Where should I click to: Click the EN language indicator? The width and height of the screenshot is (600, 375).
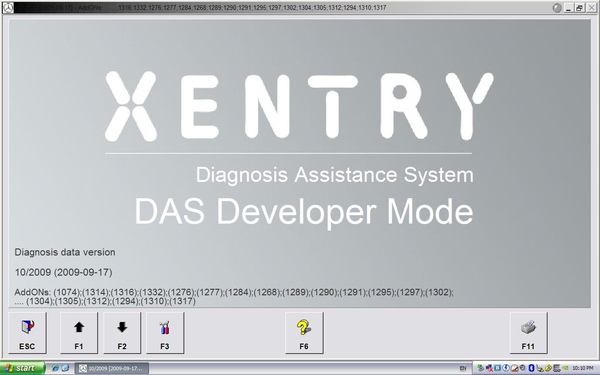(463, 368)
